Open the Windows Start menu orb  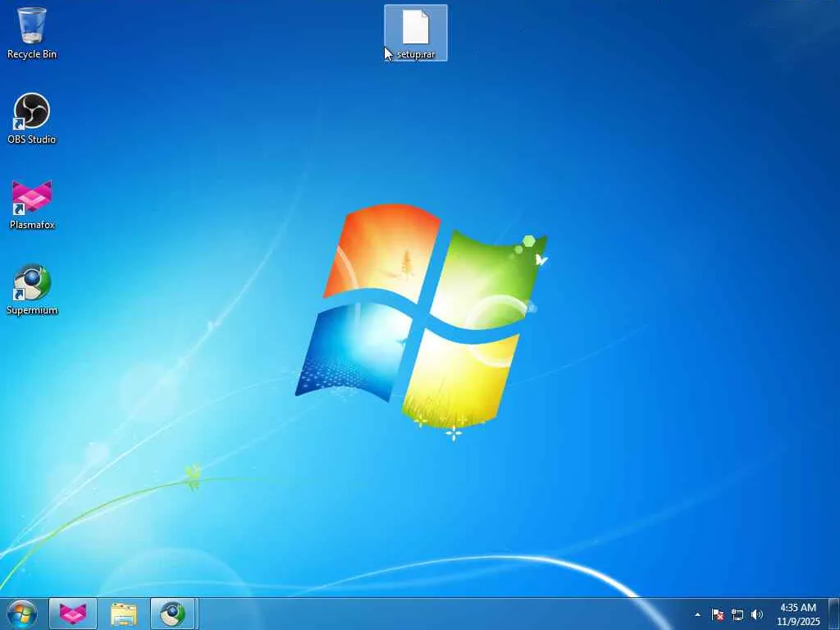(x=22, y=614)
